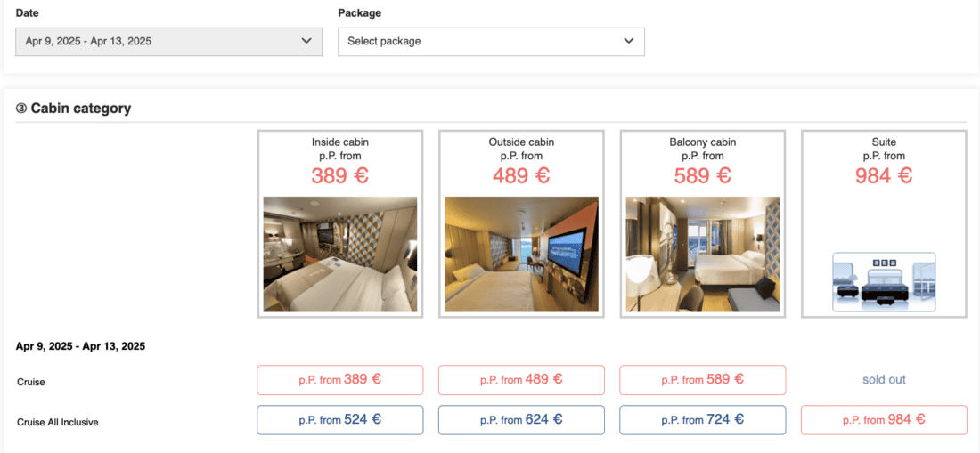Click the Date dropdown chevron arrow
This screenshot has height=453, width=980.
point(306,41)
